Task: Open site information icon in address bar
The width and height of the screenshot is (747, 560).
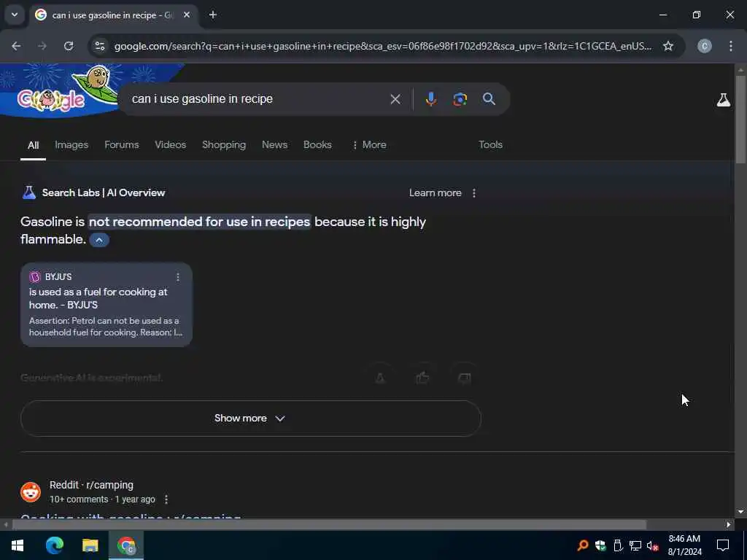Action: (x=99, y=46)
